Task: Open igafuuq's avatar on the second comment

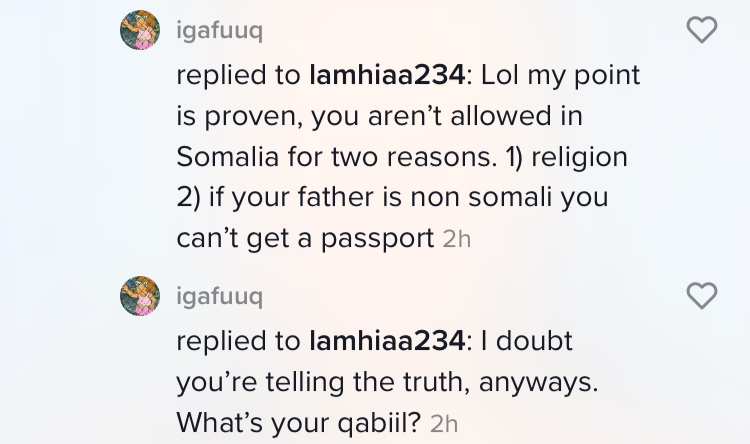Action: pyautogui.click(x=140, y=296)
